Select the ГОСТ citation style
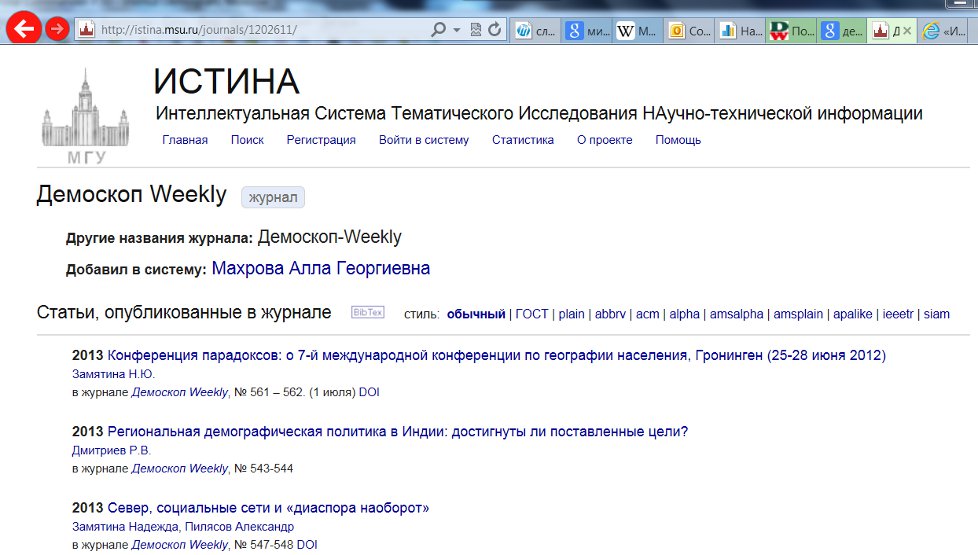 (532, 314)
